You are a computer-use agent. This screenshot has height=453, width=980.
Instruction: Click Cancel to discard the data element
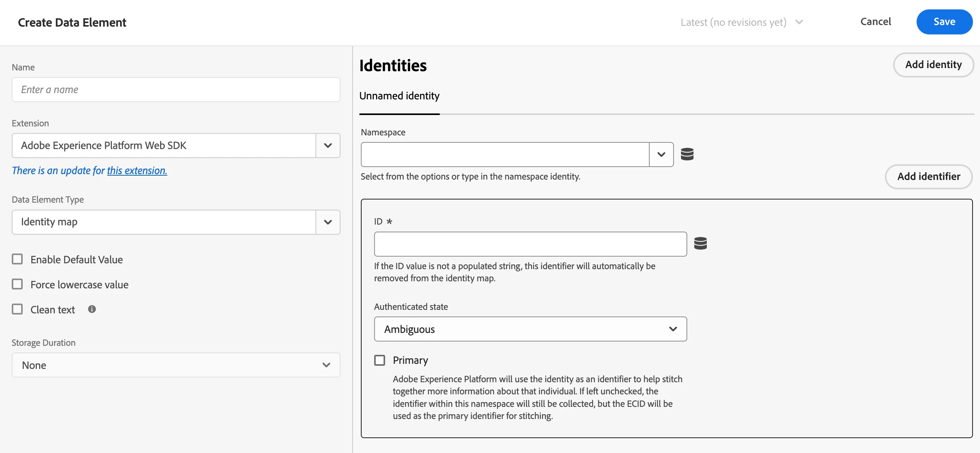tap(876, 22)
